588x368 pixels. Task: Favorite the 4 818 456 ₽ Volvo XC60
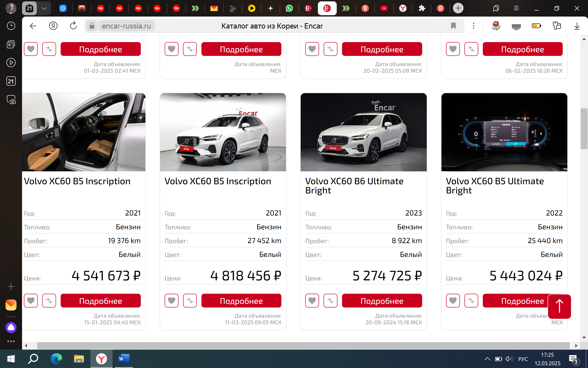[172, 301]
